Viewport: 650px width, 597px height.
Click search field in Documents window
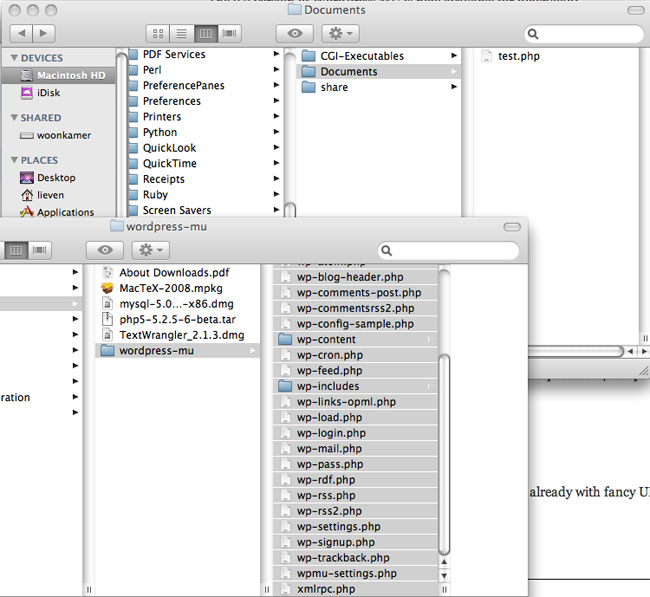[584, 34]
